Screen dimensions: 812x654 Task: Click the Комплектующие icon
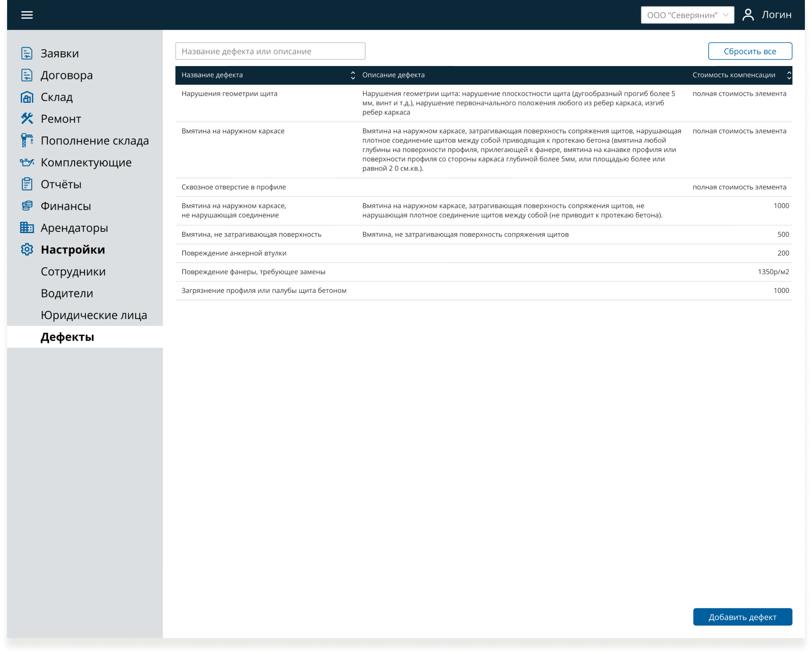pos(27,163)
